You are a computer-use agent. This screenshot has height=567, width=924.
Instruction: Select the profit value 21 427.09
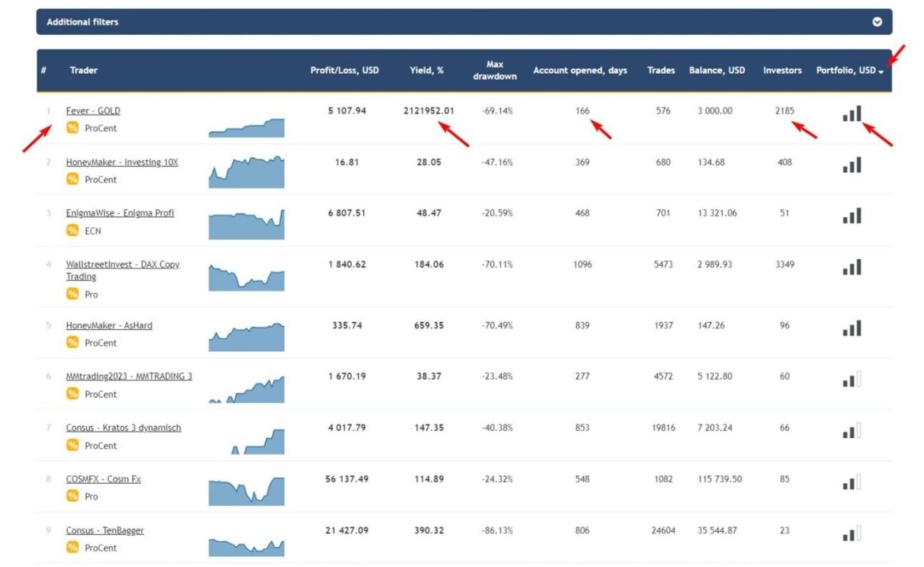347,530
